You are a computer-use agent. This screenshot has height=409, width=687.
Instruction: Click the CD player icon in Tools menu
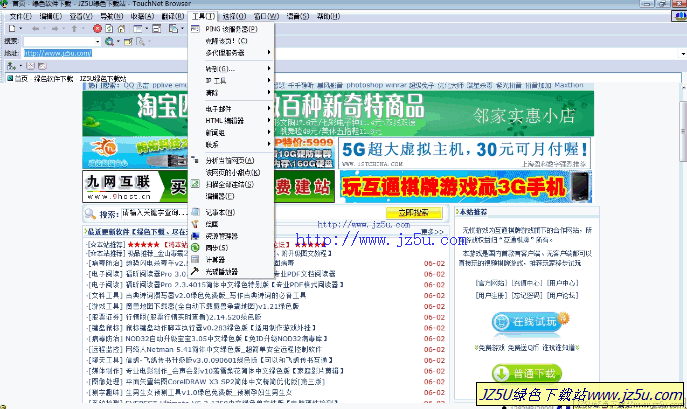pyautogui.click(x=195, y=271)
